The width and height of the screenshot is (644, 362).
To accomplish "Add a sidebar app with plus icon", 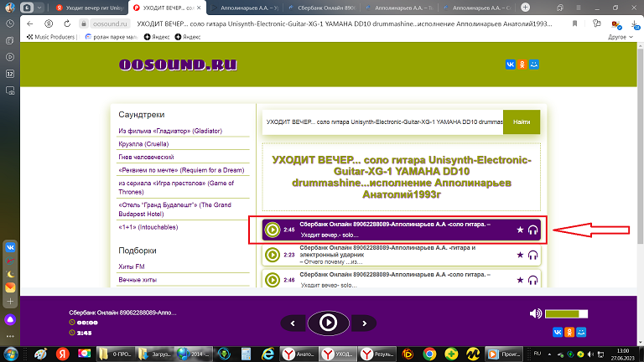I will tap(10, 302).
